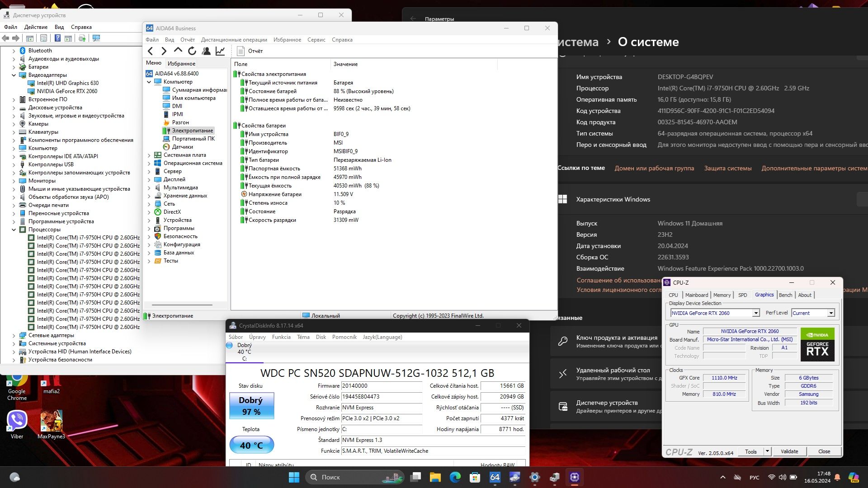Open the Viber desktop shortcut
868x488 pixels.
tap(17, 425)
